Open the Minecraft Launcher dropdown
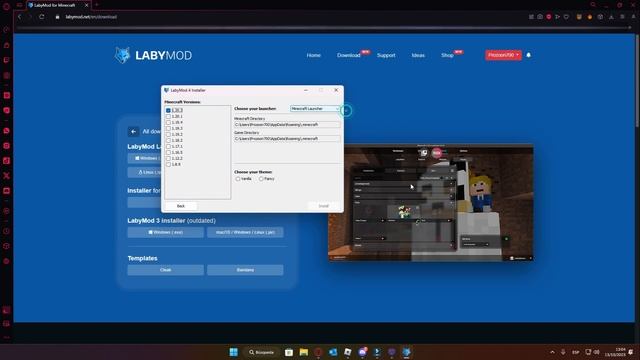This screenshot has width=640, height=360. [x=315, y=109]
